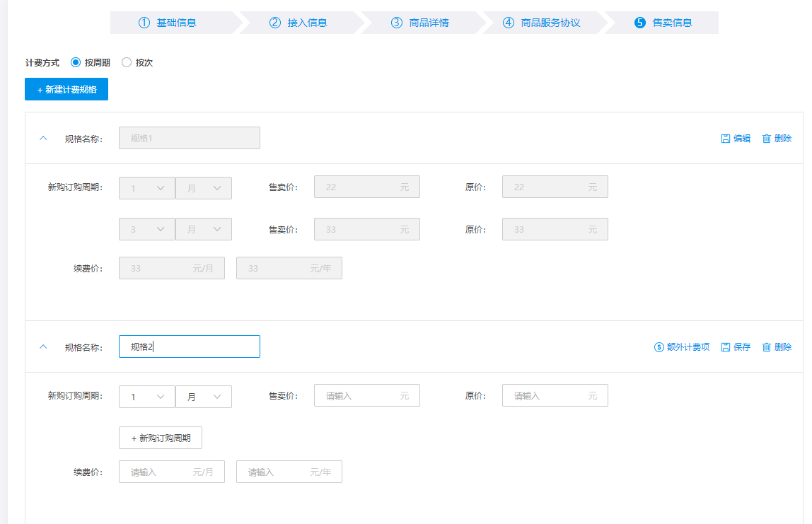
Task: Collapse the 规格1 section with chevron
Action: click(x=43, y=139)
